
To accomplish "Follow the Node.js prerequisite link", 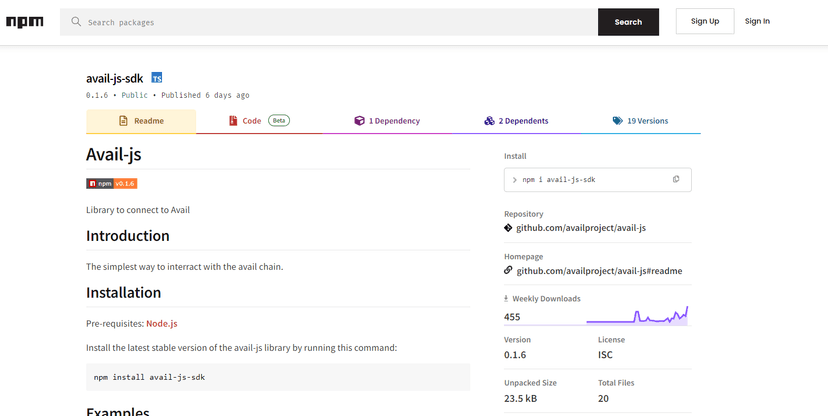I will click(161, 324).
